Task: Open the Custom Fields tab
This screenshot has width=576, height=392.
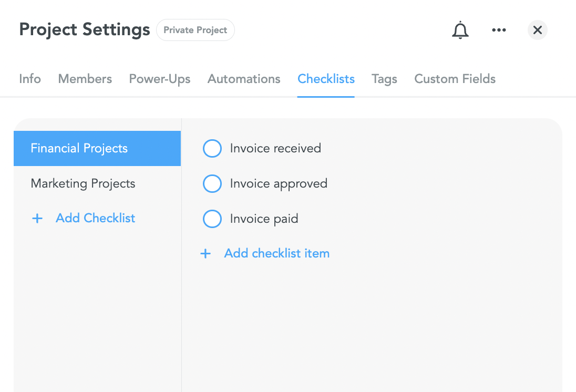Action: pyautogui.click(x=455, y=79)
